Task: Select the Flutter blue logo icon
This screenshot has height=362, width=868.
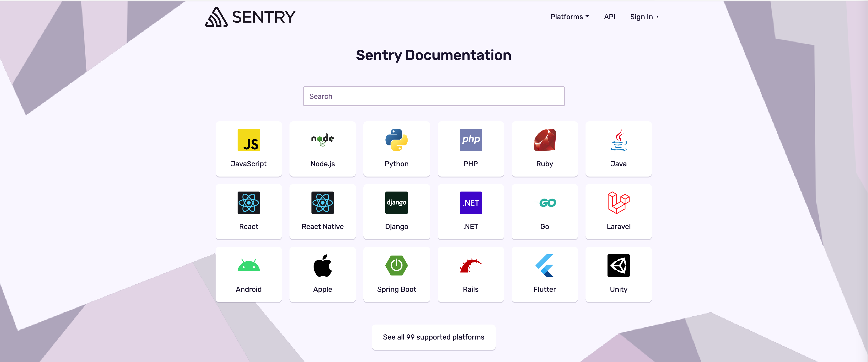Action: (x=545, y=266)
